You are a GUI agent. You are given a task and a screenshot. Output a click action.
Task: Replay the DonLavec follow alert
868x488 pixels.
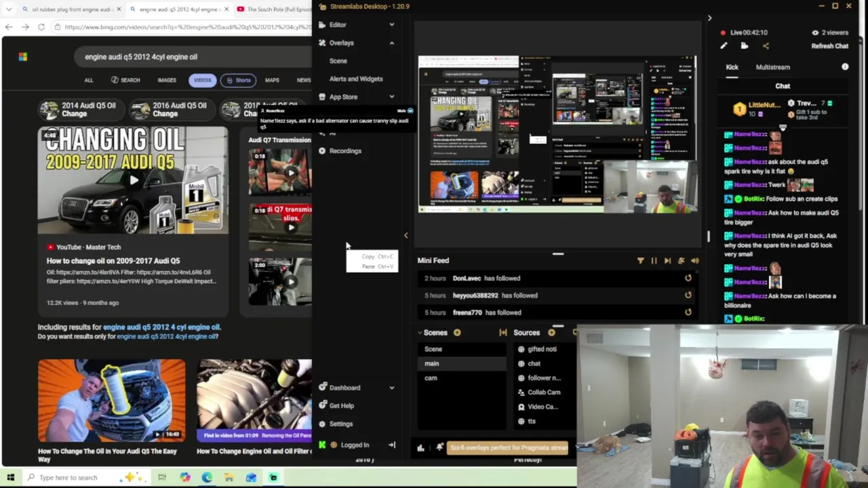(688, 278)
